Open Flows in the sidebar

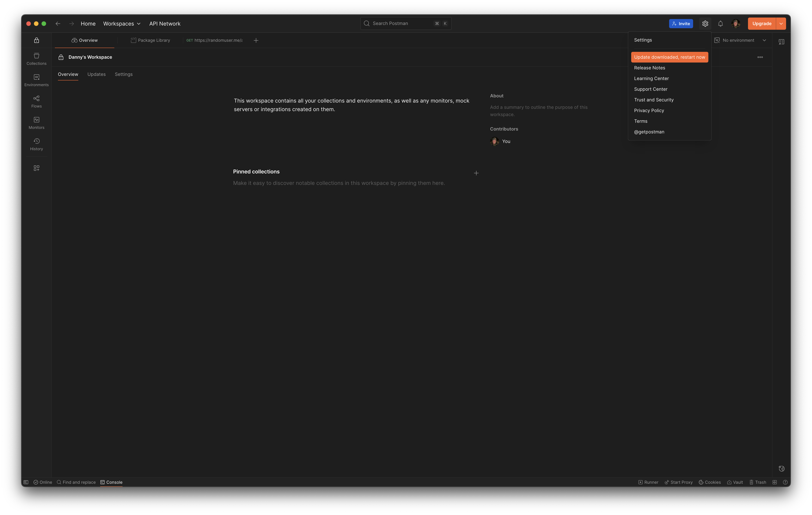tap(36, 102)
